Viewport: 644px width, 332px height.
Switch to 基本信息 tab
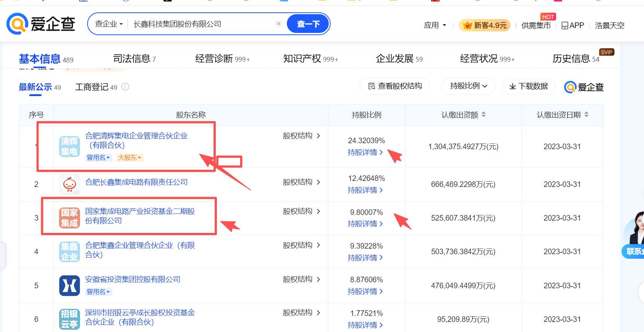46,59
